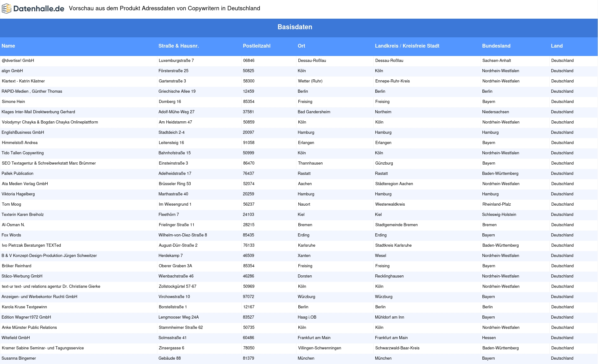Select Tido Tallen Copywriting name
This screenshot has height=364, width=598.
(22, 153)
